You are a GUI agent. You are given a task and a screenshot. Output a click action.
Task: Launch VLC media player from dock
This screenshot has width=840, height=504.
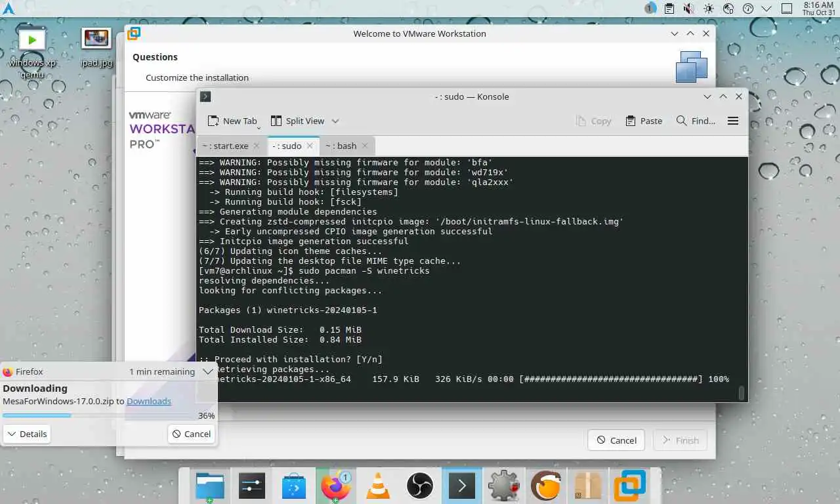point(378,486)
